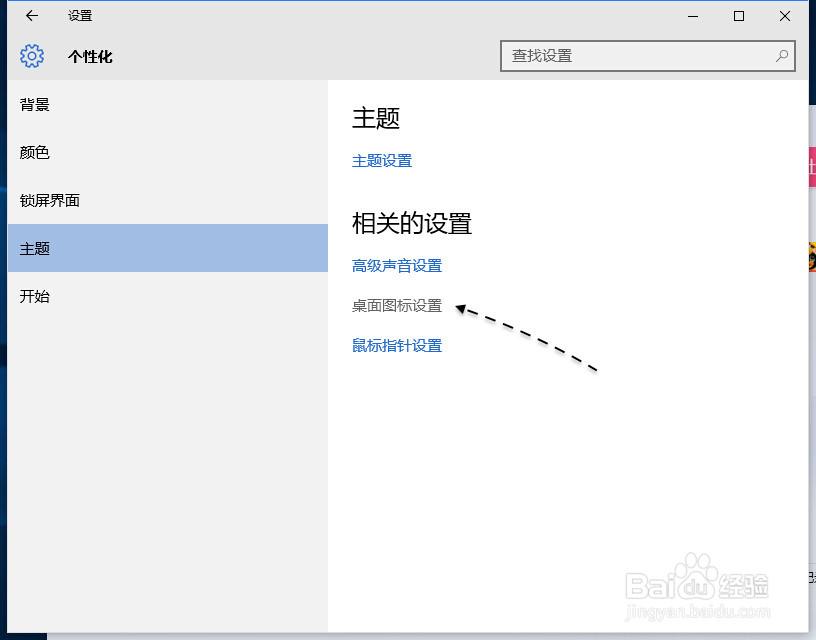The width and height of the screenshot is (816, 640).
Task: Open 主题设置 under the 主题 heading
Action: [x=382, y=159]
